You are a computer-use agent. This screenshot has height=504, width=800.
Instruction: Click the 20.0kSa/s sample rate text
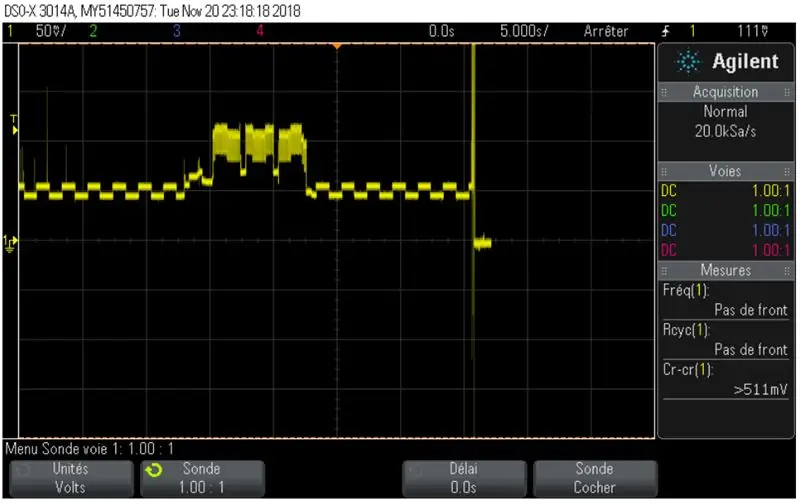pyautogui.click(x=725, y=131)
